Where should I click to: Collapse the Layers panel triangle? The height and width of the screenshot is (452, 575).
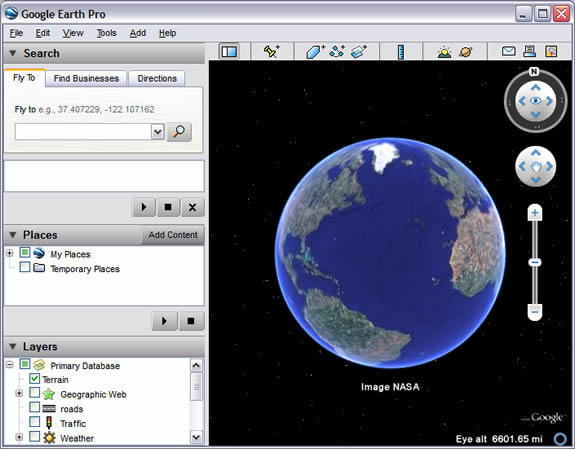[x=12, y=346]
